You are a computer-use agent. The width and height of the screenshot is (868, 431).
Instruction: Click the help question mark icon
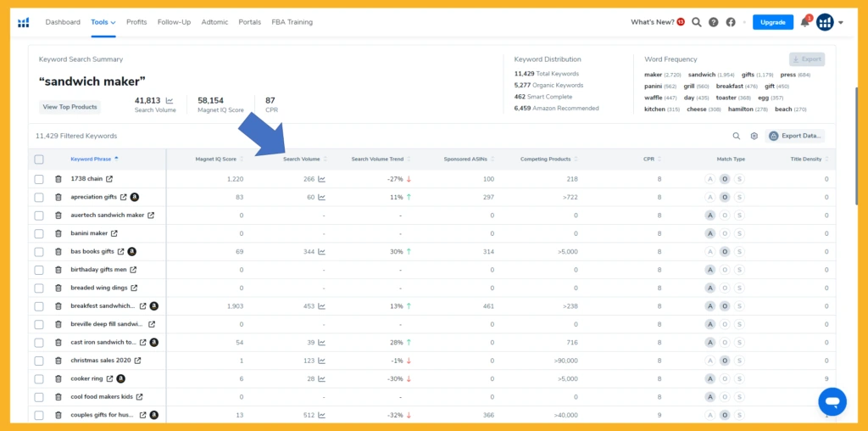click(x=714, y=22)
